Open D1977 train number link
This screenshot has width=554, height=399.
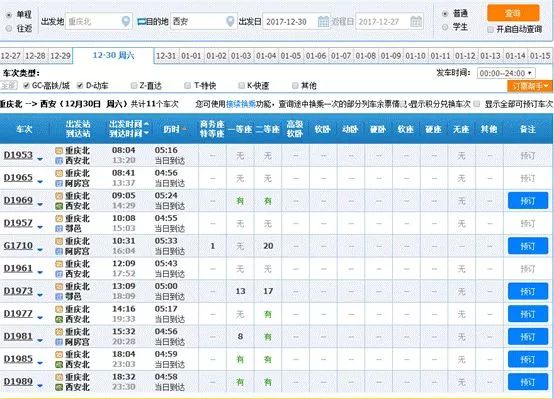[18, 313]
